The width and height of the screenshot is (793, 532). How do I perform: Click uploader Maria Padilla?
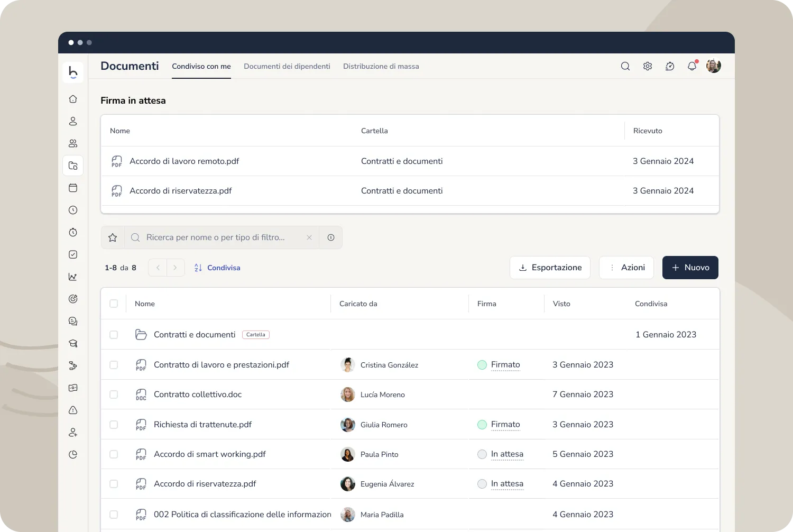tap(382, 515)
